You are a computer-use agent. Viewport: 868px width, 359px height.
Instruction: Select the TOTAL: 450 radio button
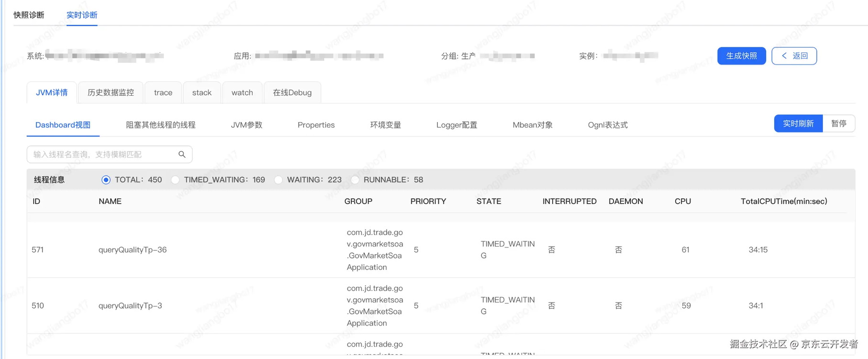coord(106,180)
